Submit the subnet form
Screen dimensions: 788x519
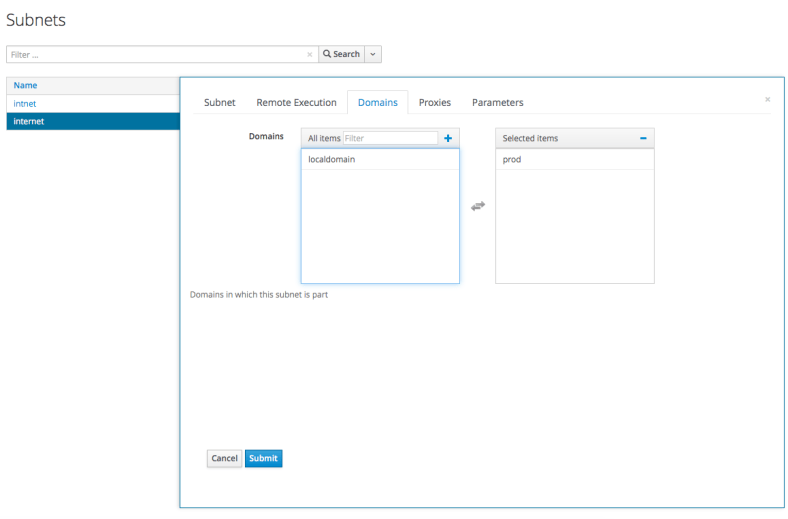coord(264,458)
